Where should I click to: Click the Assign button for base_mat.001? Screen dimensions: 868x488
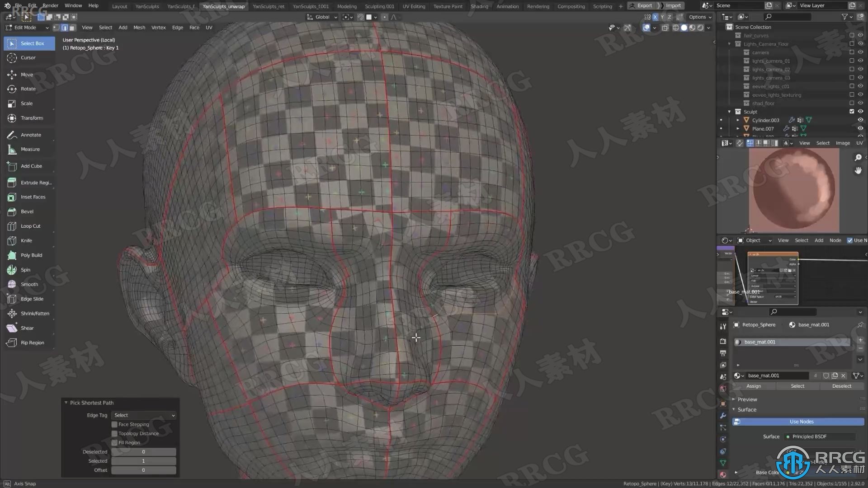(753, 385)
